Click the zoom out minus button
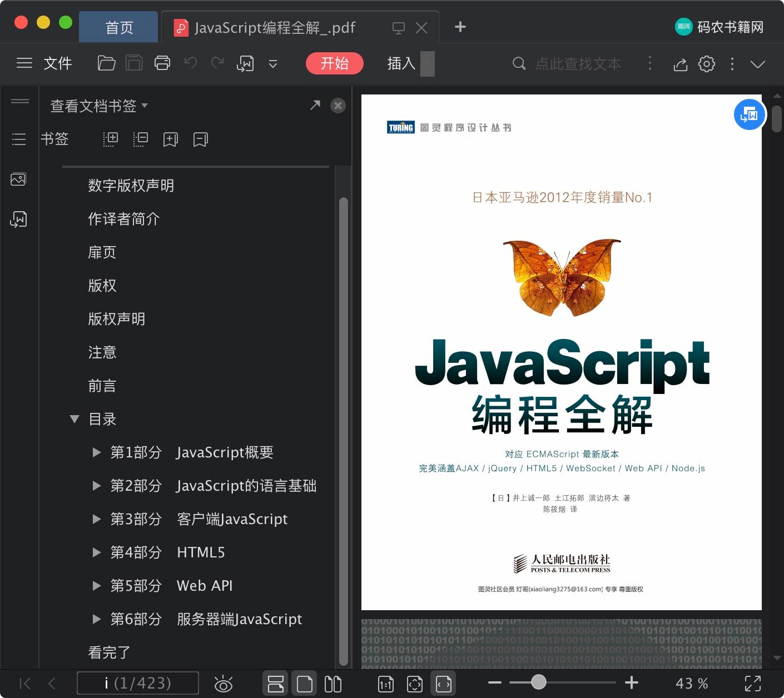 click(495, 682)
